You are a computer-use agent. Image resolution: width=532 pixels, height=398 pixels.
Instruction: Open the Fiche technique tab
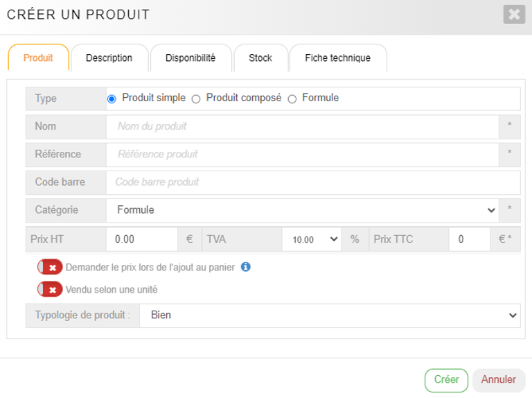[x=337, y=58]
